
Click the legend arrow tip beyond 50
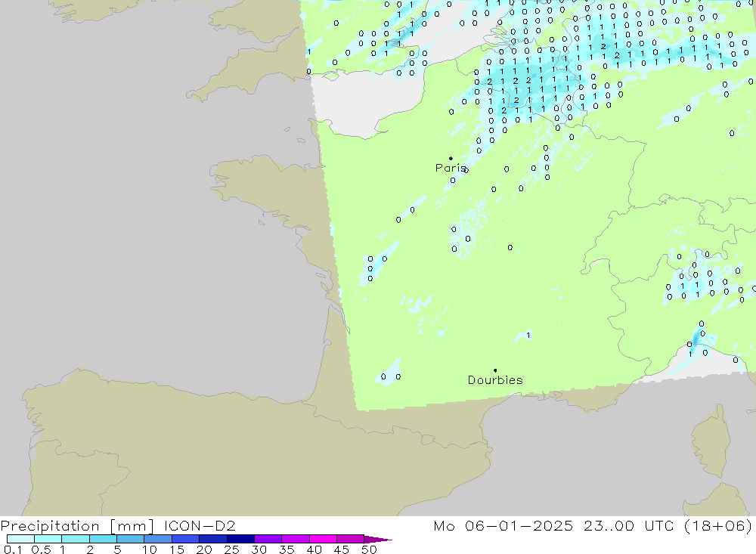[x=379, y=539]
